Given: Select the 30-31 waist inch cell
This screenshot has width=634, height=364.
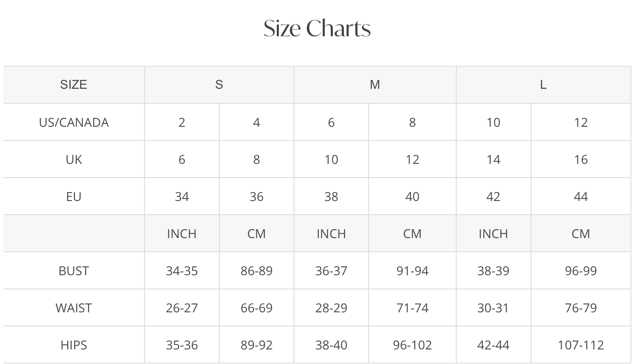Looking at the screenshot, I should [493, 308].
